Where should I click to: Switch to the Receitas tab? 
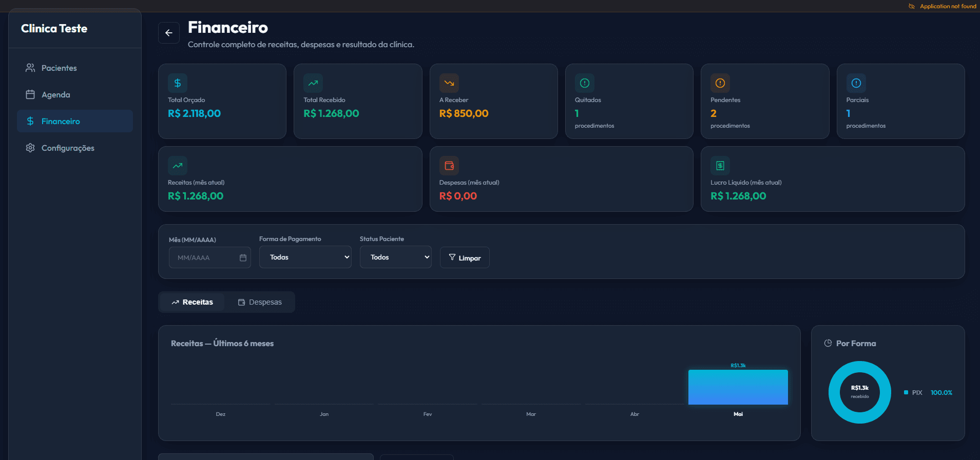point(192,302)
